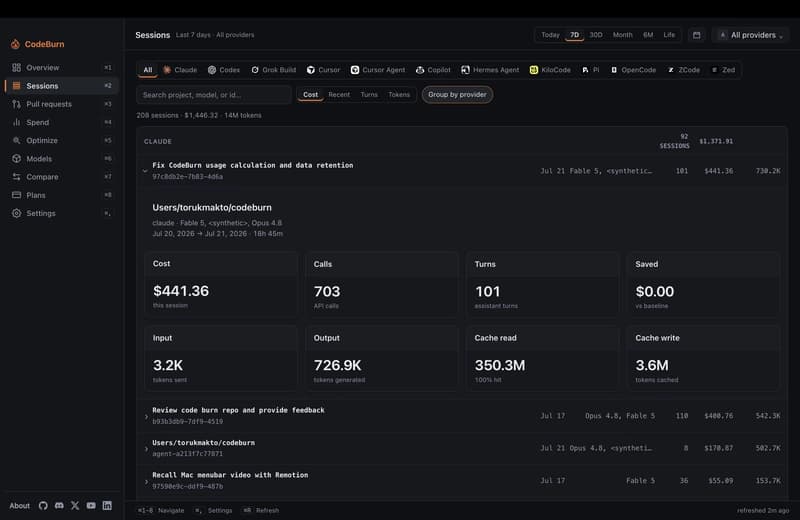This screenshot has width=800, height=520.
Task: Filter sessions by Claude provider
Action: (180, 70)
